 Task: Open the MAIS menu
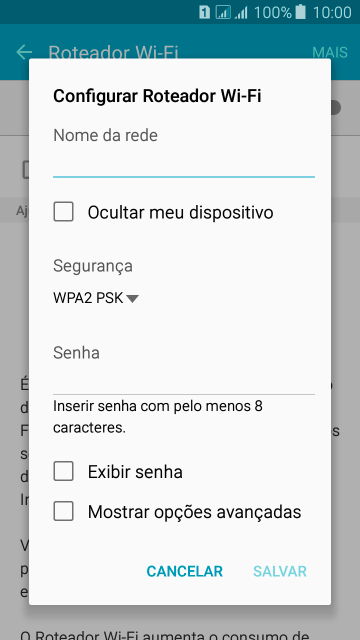[x=330, y=52]
